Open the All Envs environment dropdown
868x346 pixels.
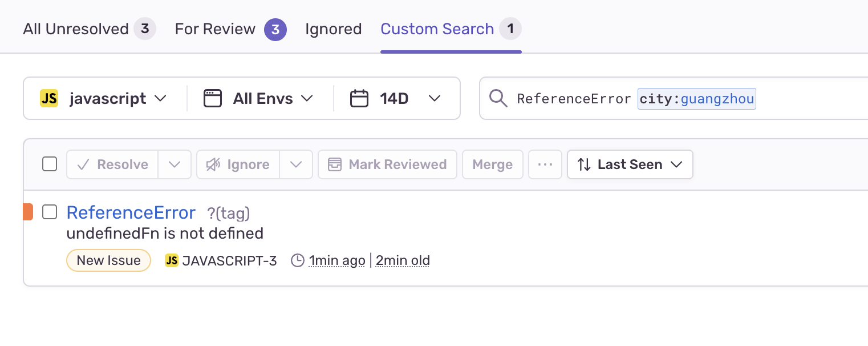(x=259, y=98)
